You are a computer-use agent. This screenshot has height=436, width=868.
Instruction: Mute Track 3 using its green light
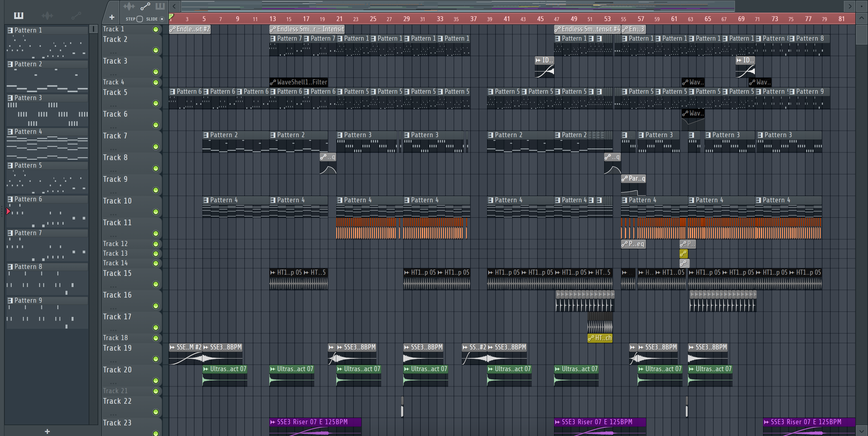pos(156,72)
